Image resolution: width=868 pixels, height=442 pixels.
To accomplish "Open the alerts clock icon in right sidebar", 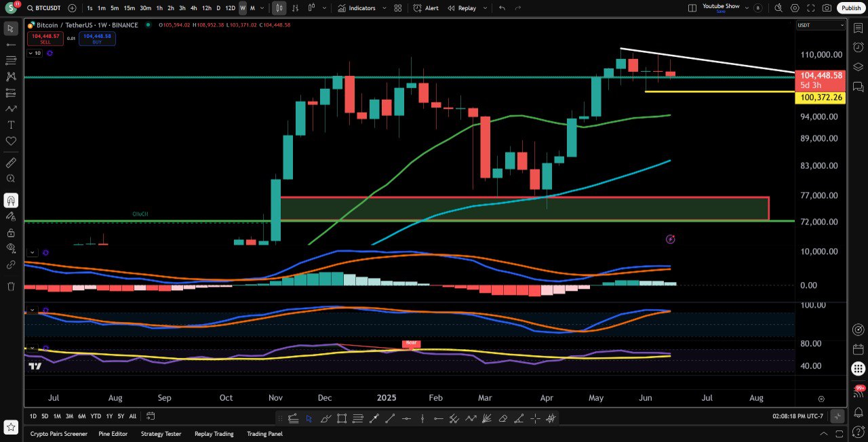I will click(858, 47).
